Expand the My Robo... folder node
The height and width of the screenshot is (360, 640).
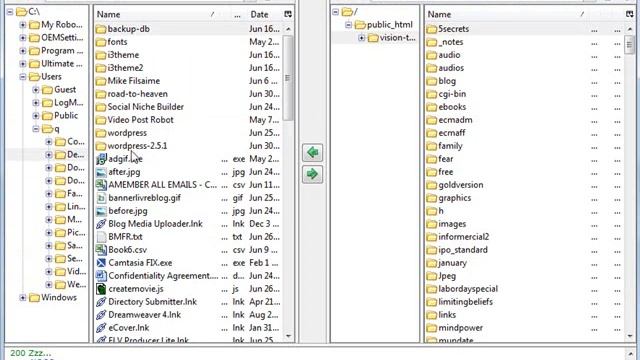tap(23, 25)
